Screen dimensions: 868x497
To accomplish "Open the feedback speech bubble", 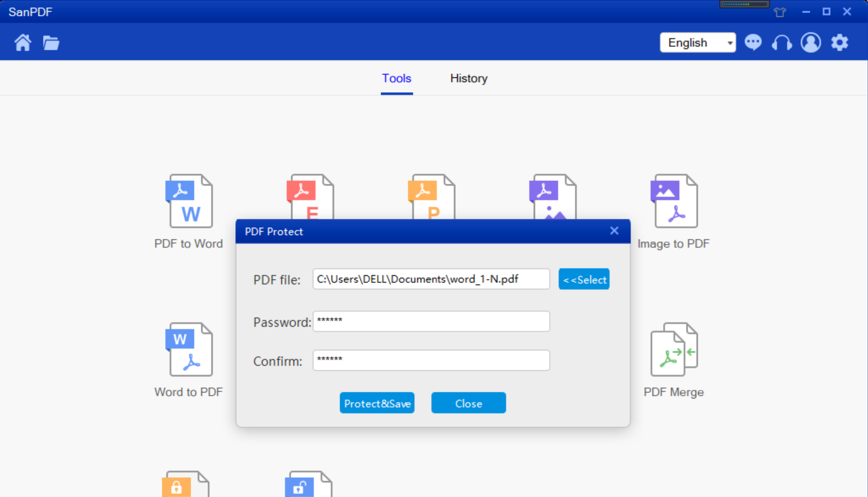I will pyautogui.click(x=753, y=42).
